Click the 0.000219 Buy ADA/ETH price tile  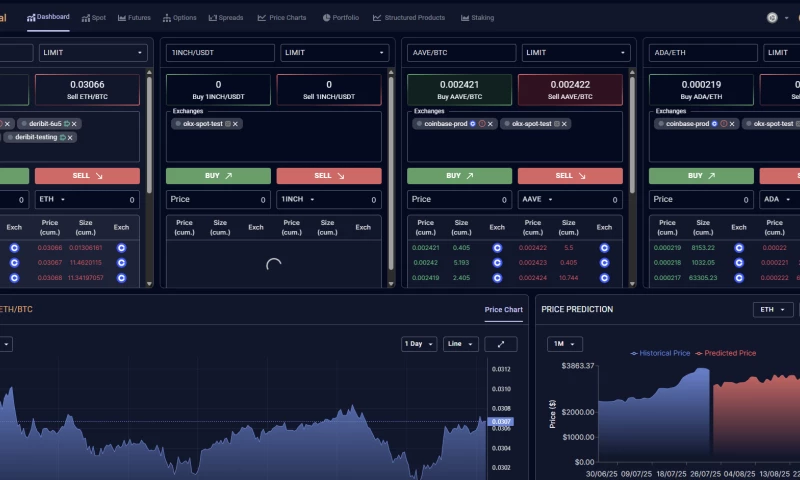(701, 90)
